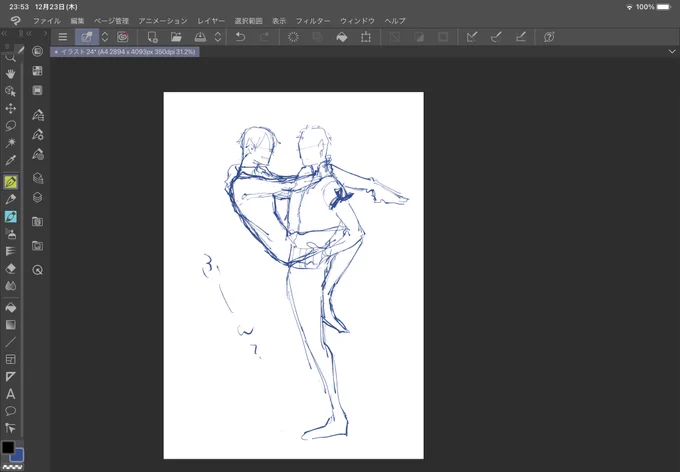Collapse the tool palette with double-left arrows
The image size is (680, 472).
click(x=4, y=33)
